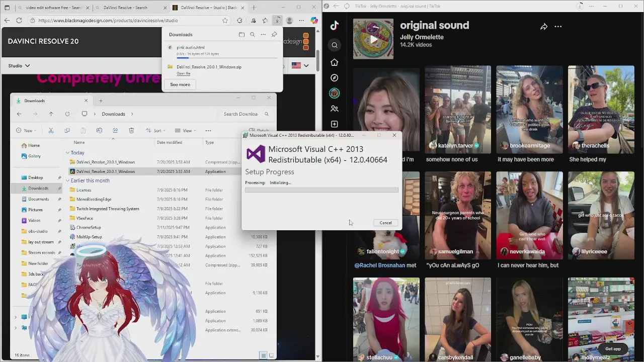Cancel the Visual C++ 2013 setup

coord(385,223)
